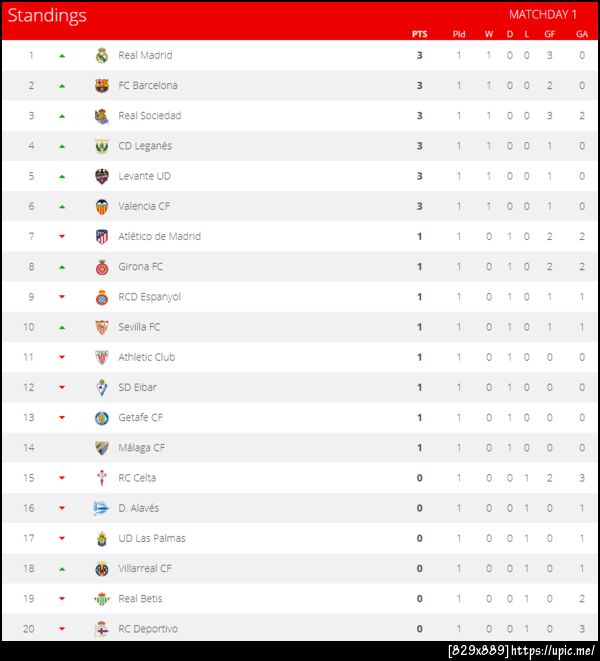The image size is (600, 661).
Task: Click the FC Barcelona crest icon
Action: (x=101, y=85)
